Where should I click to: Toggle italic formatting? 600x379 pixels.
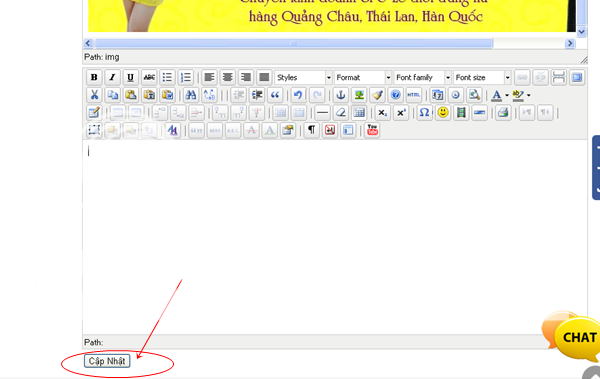[112, 77]
